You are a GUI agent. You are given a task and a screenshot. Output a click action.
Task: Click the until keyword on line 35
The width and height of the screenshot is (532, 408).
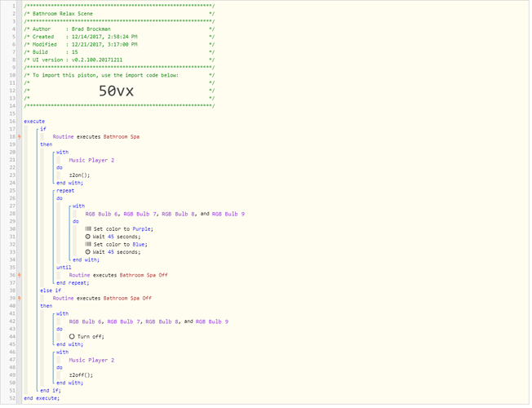(64, 268)
